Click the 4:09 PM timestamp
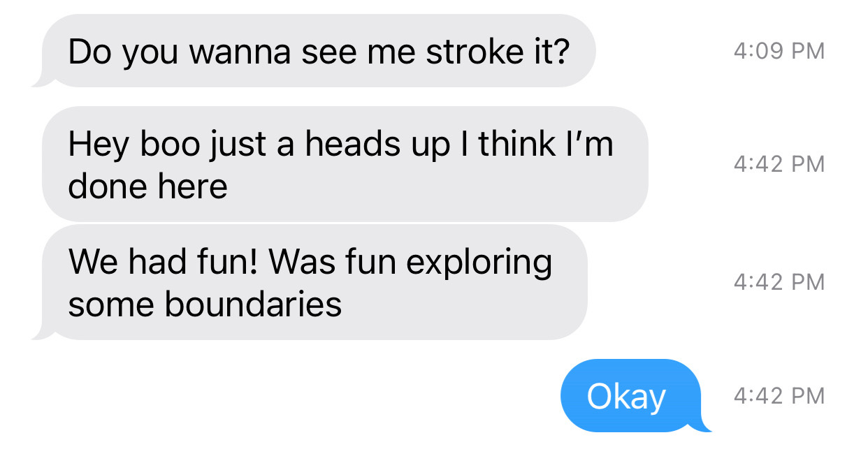Screen dimensions: 868x449 pos(779,51)
